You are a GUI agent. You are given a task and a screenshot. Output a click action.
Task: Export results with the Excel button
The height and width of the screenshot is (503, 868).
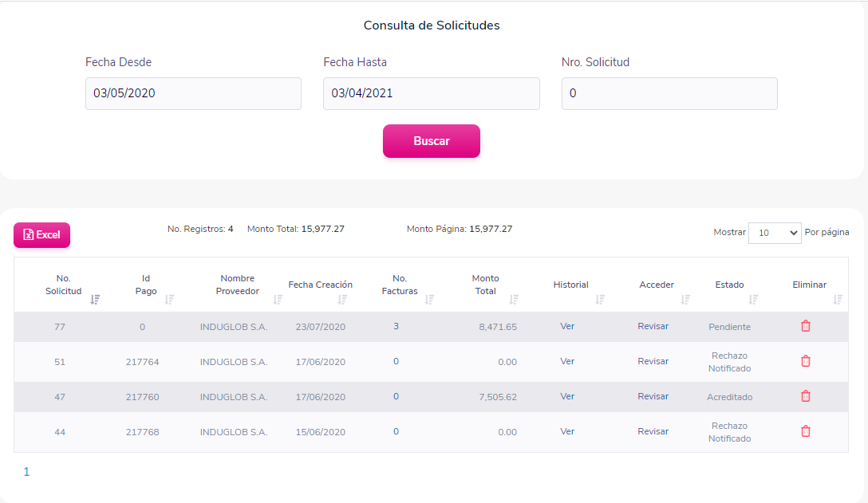point(42,234)
